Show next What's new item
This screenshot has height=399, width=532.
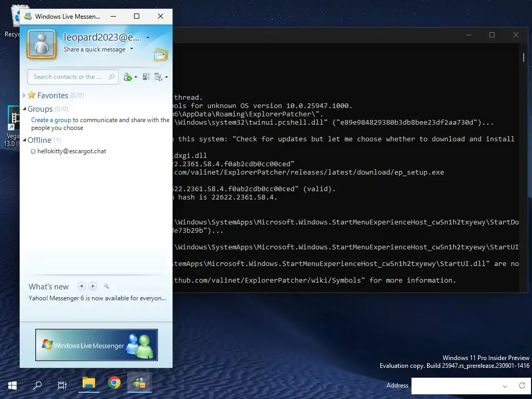tap(92, 286)
